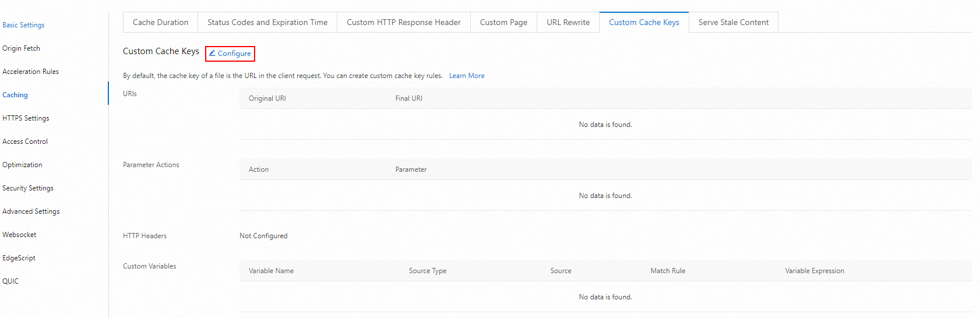980x318 pixels.
Task: Open EdgeScript section
Action: click(x=19, y=258)
